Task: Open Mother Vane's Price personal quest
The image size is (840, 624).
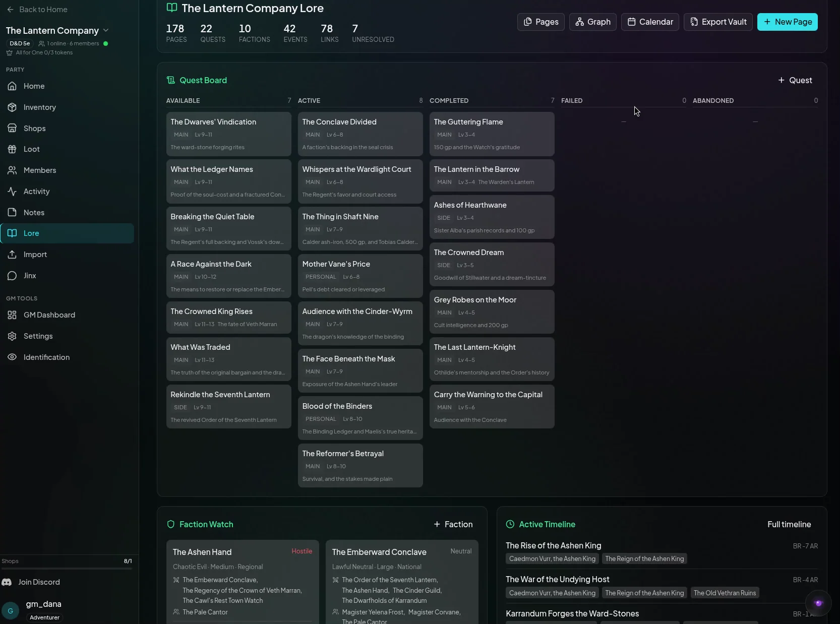Action: [361, 276]
